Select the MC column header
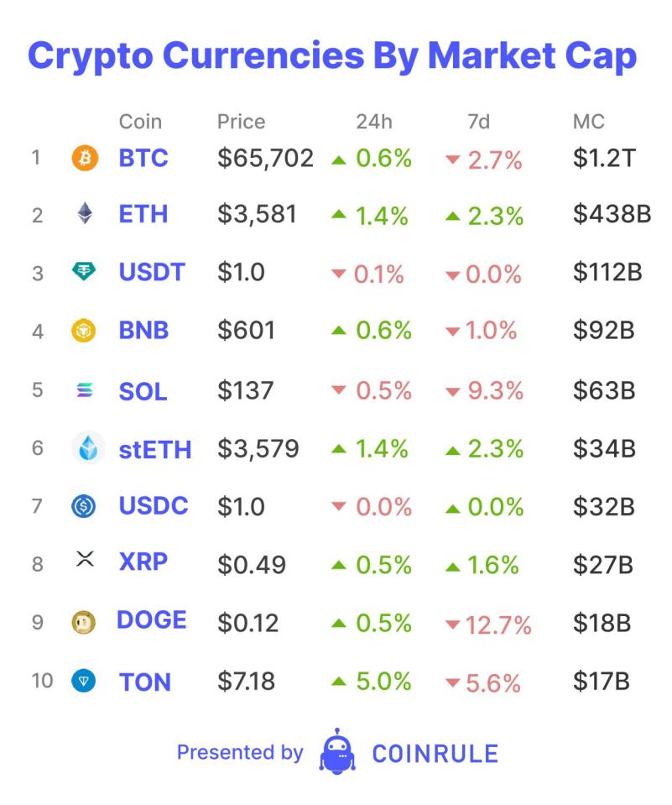The width and height of the screenshot is (672, 805). coord(589,122)
